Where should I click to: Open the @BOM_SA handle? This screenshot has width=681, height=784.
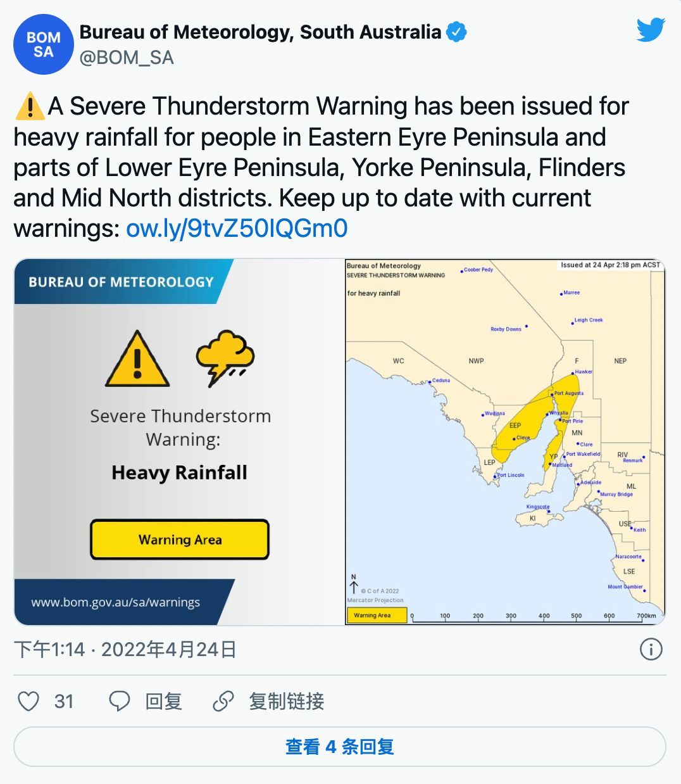click(127, 58)
